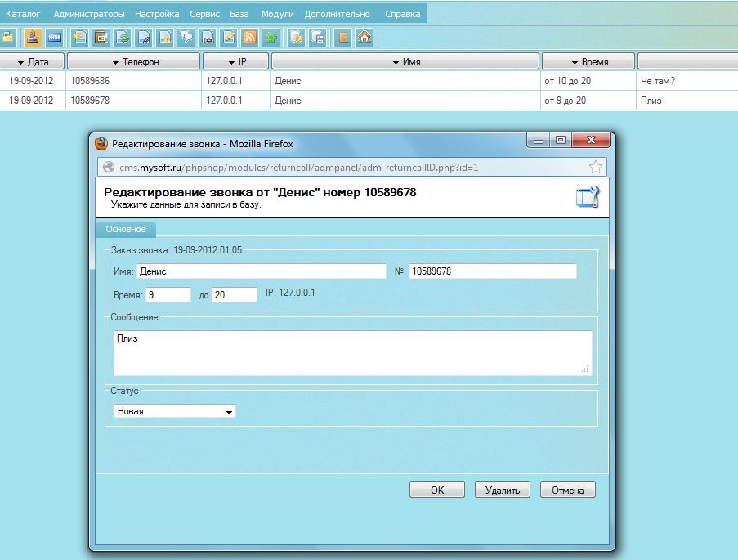
Task: Maximize the Редактирование звонка window
Action: pyautogui.click(x=560, y=140)
